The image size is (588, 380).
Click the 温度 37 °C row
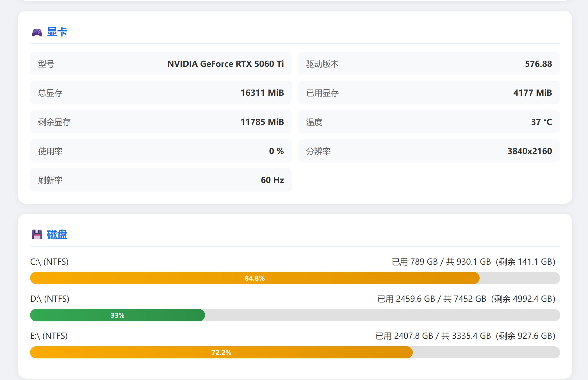point(429,122)
